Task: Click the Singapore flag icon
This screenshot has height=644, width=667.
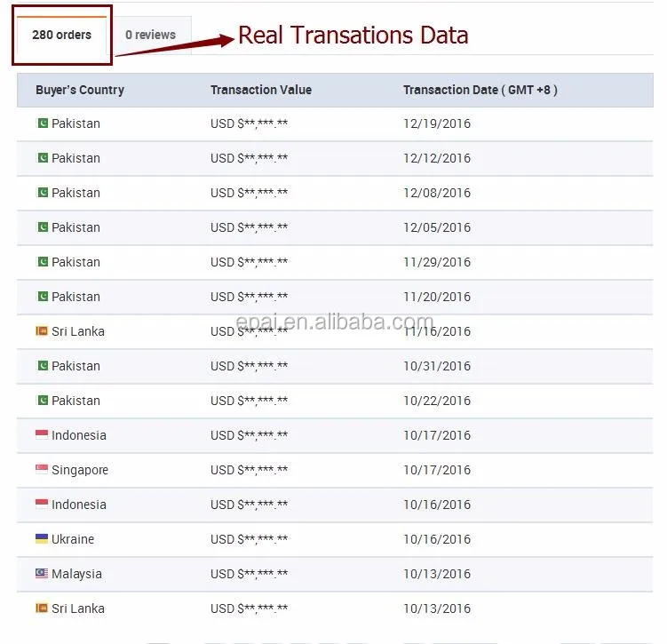Action: click(42, 469)
